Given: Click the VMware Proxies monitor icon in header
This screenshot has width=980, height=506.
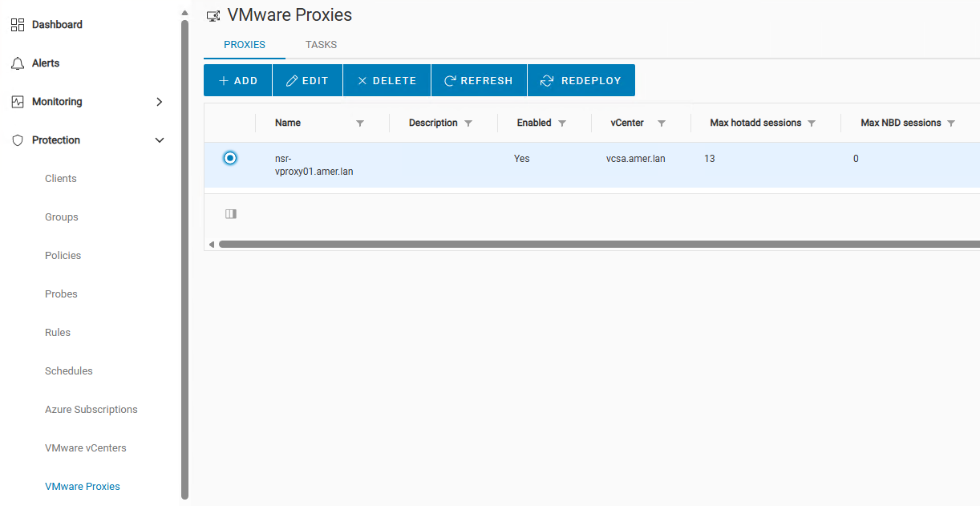Looking at the screenshot, I should (x=213, y=14).
